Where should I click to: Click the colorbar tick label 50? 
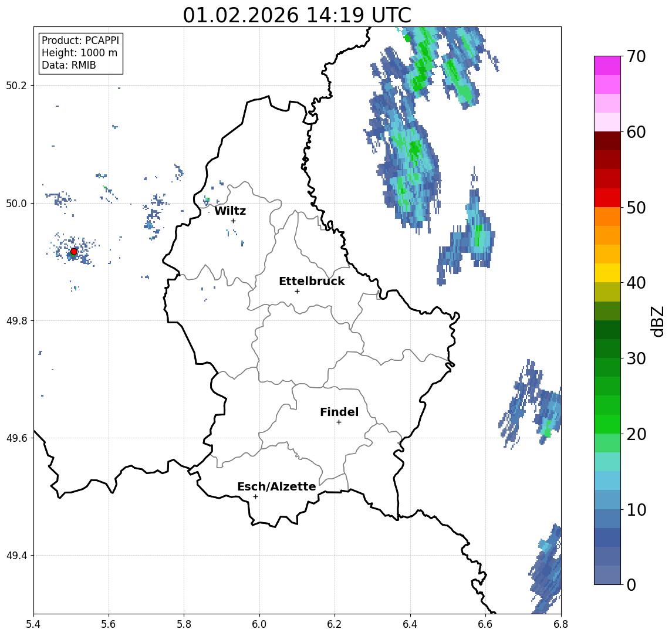pos(636,208)
